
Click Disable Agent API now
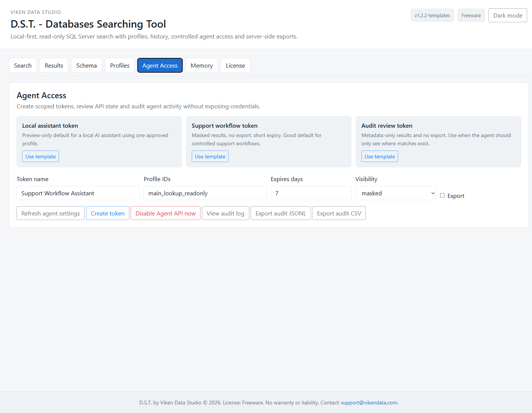click(x=165, y=213)
